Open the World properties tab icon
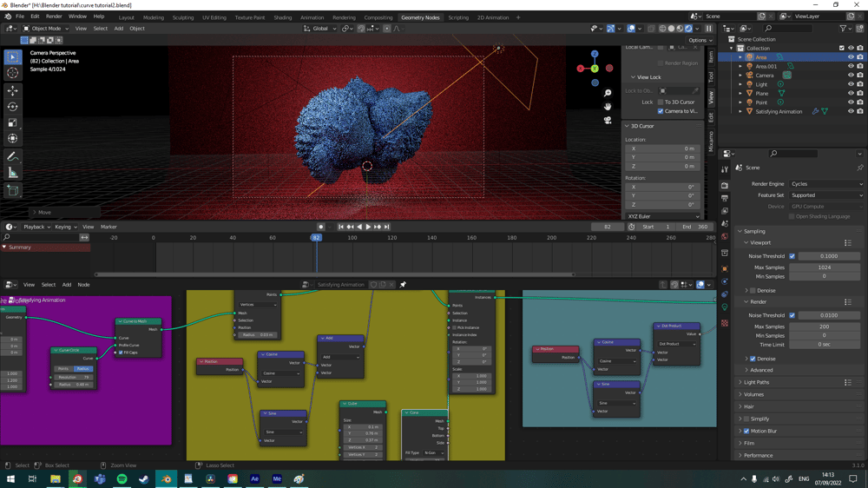The image size is (868, 488). 725,236
